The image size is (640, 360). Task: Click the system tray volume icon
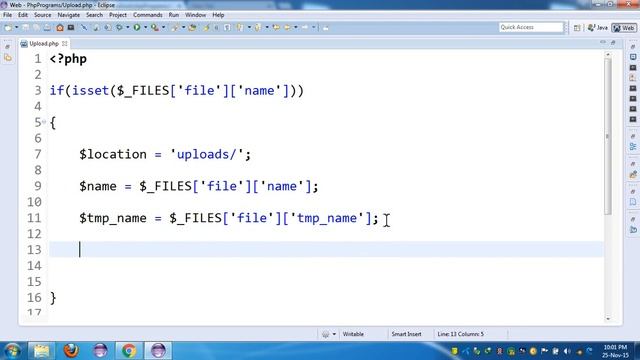567,351
